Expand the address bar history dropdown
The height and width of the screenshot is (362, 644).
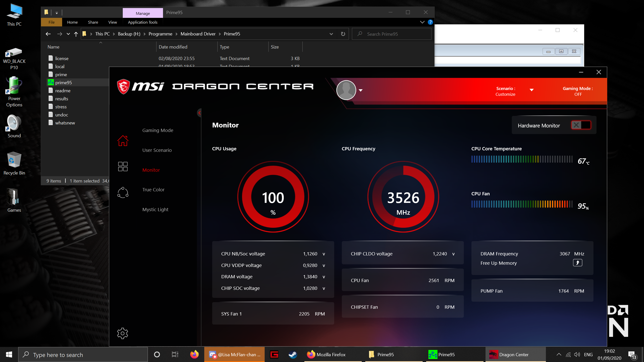click(331, 34)
